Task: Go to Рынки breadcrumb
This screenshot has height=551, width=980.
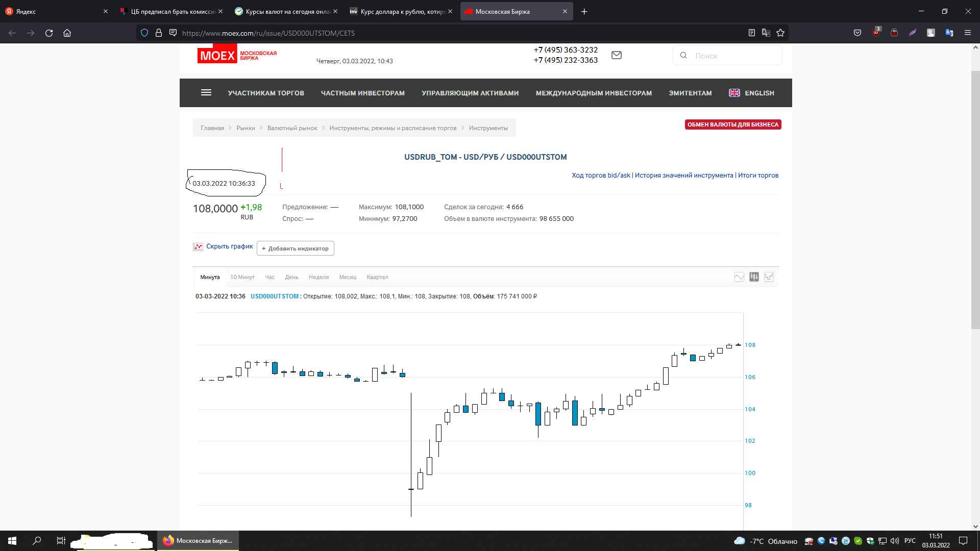Action: tap(246, 128)
